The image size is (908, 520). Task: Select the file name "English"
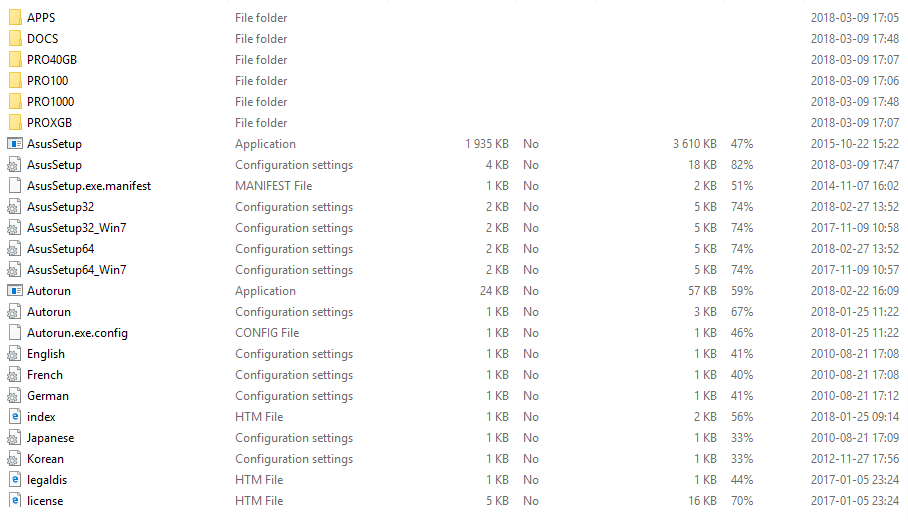pyautogui.click(x=46, y=354)
